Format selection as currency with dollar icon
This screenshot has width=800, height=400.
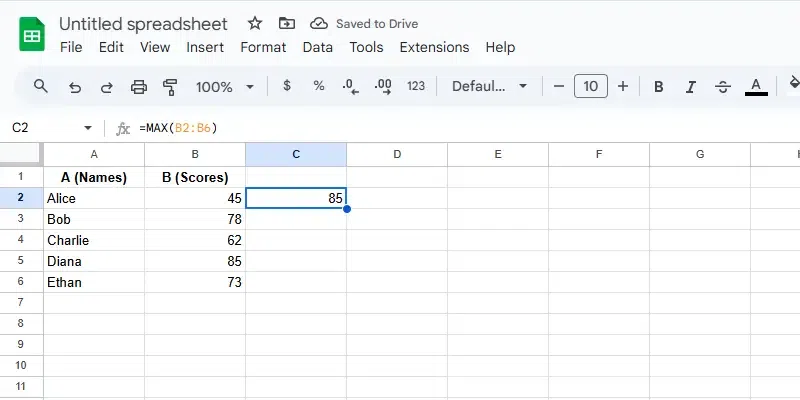[x=287, y=87]
